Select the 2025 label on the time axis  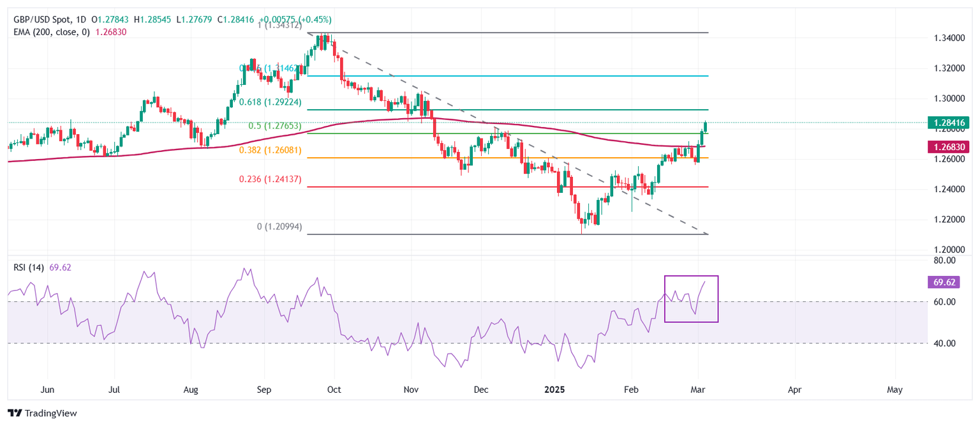pyautogui.click(x=554, y=389)
